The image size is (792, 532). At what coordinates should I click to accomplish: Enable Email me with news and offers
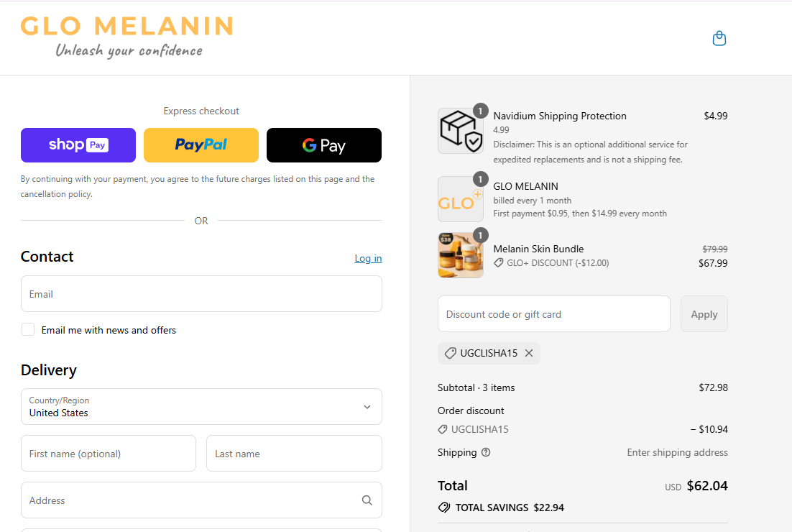(28, 329)
